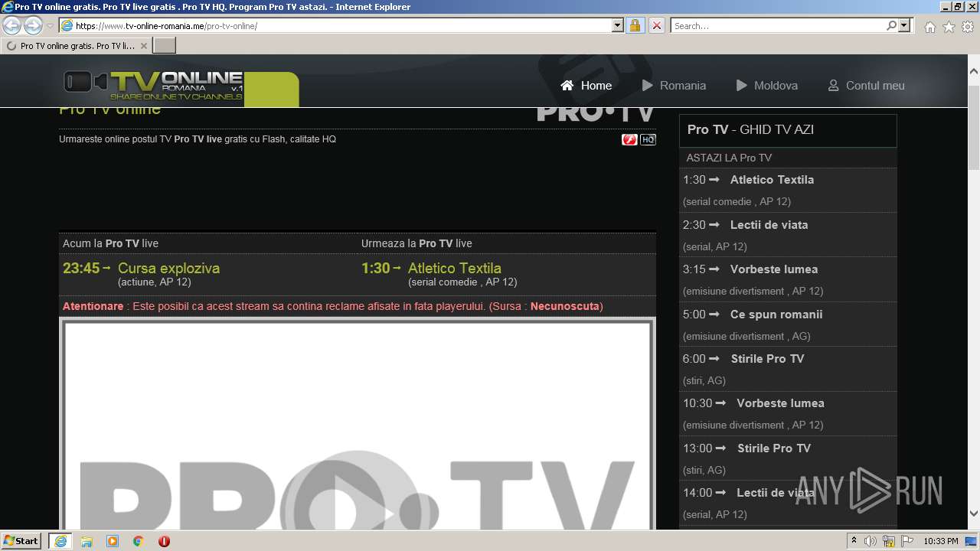Click the Flash player badge icon
Viewport: 980px width, 551px height.
coord(629,139)
